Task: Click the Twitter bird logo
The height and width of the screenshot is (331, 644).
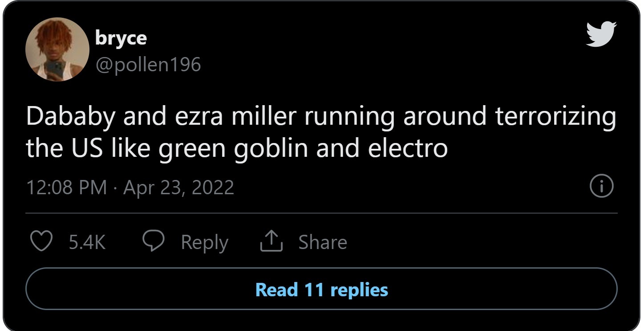Action: point(601,34)
